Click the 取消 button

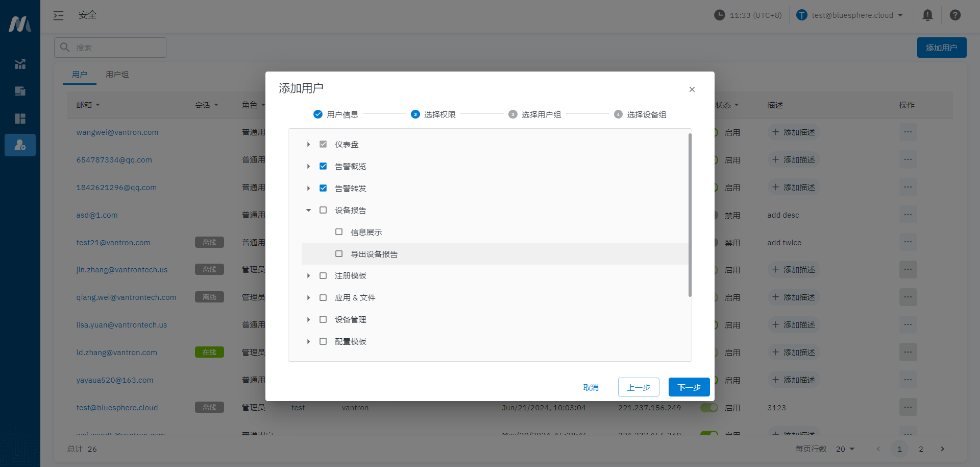point(591,387)
